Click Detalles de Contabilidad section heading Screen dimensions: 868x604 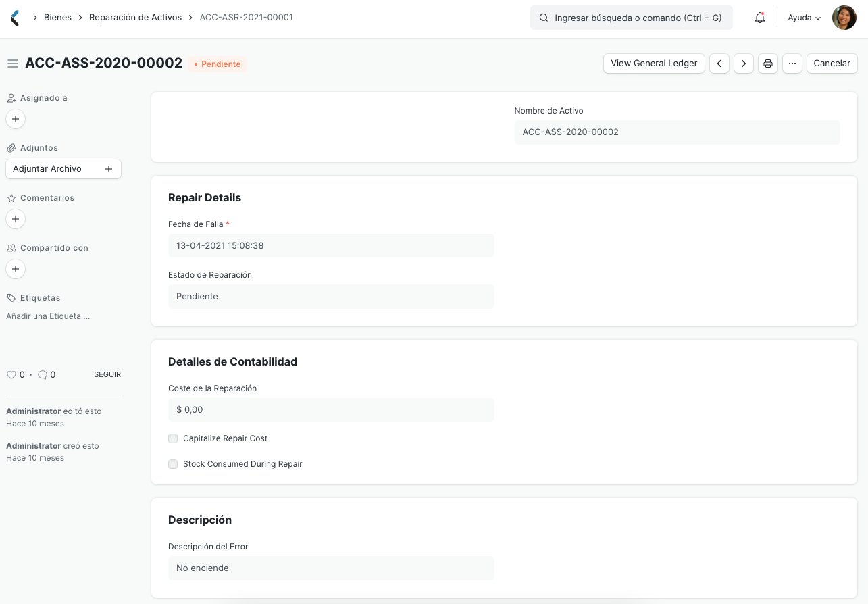232,362
